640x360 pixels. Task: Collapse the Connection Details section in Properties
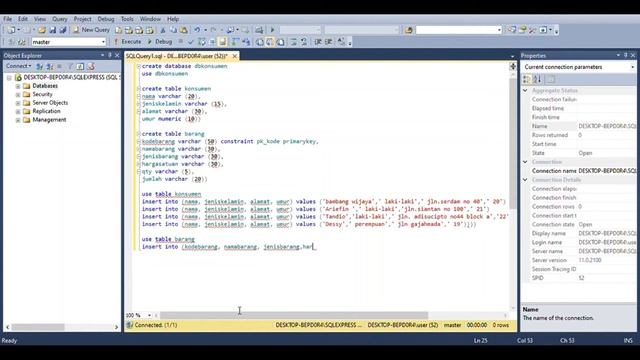525,180
